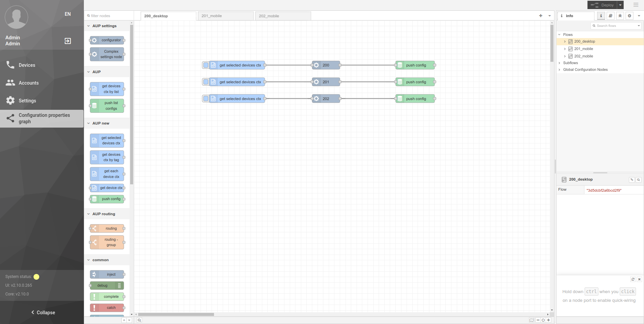Select 202_mobile in the Flows tree
The image size is (644, 324).
pyautogui.click(x=584, y=56)
